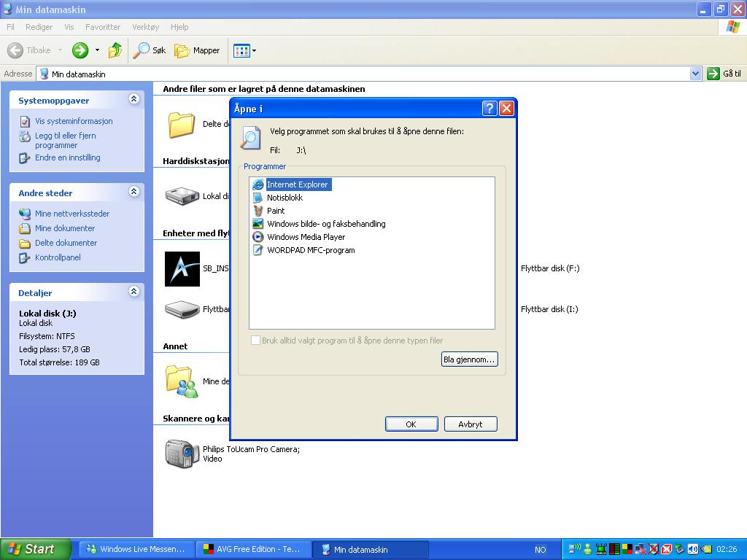Open Kontrollpanel link

tap(58, 257)
